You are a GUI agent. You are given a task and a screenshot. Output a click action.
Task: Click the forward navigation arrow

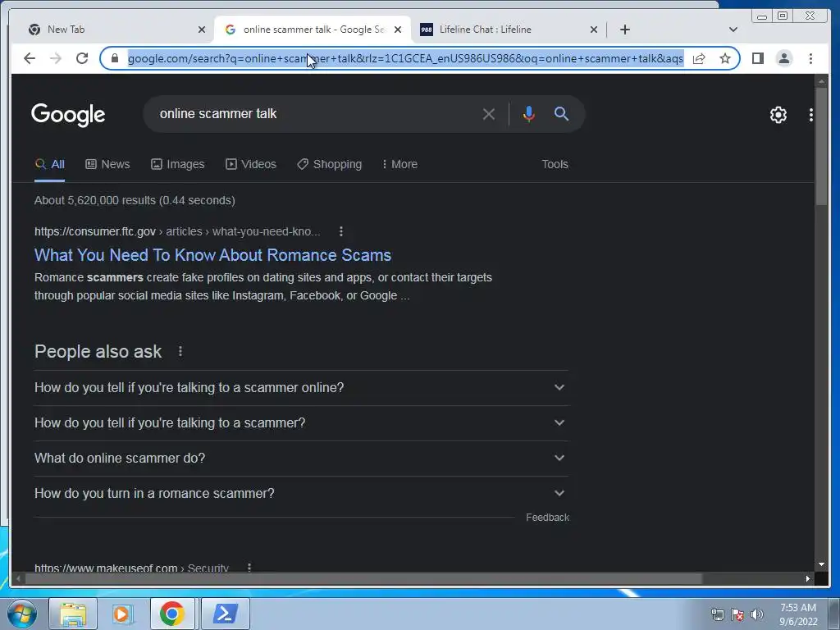[56, 58]
